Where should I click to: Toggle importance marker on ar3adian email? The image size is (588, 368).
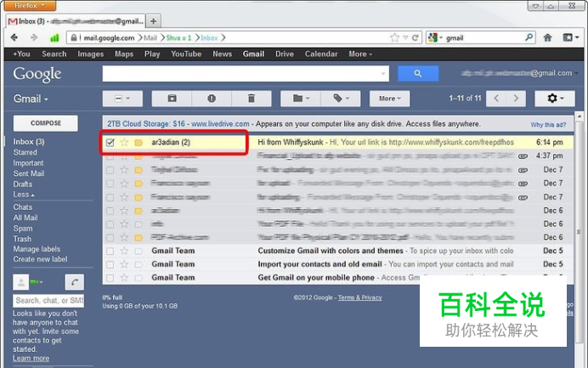point(139,143)
